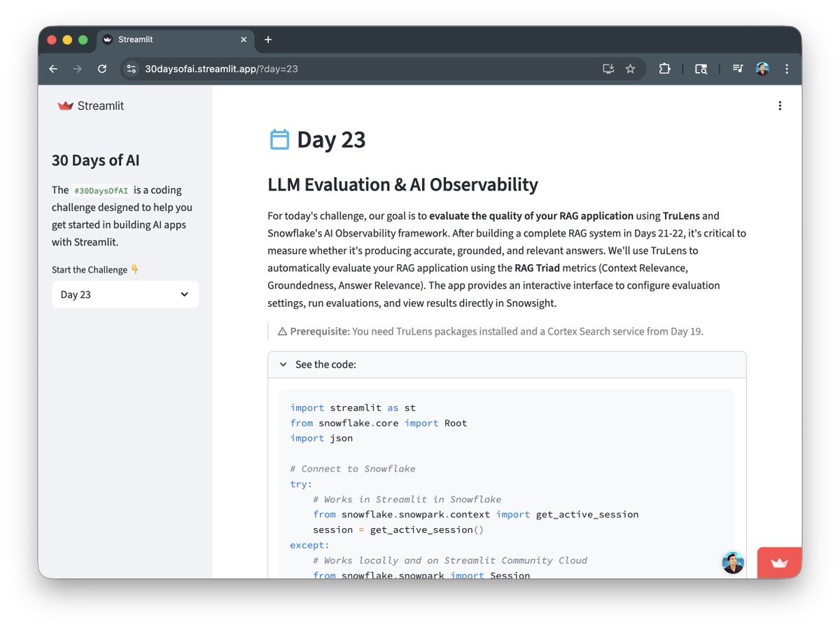Viewport: 840px width, 629px height.
Task: Click the Prerequisite note text
Action: coord(491,331)
